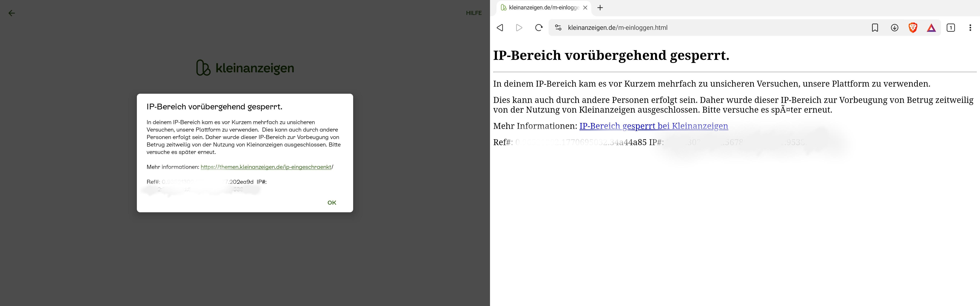Show open tabs counter
Screen dimensions: 980x306
coord(951,28)
